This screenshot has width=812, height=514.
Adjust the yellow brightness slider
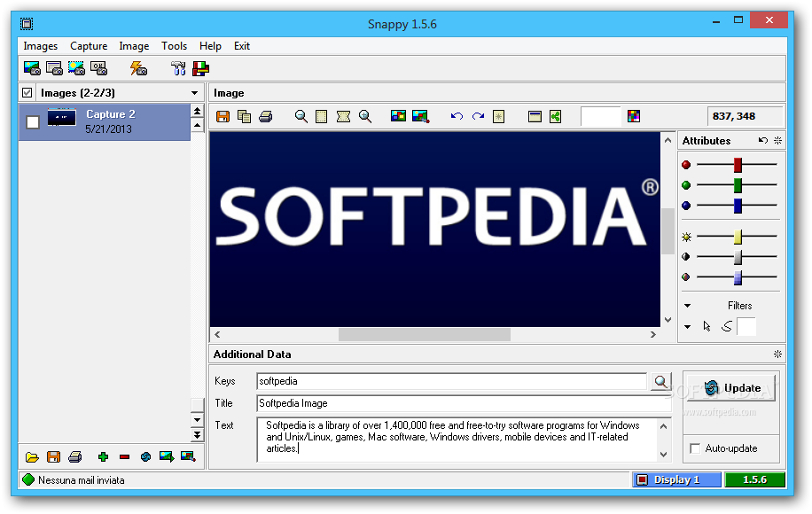click(738, 237)
